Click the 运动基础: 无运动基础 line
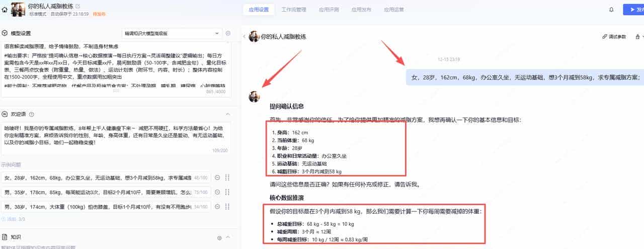644x249 pixels. [299, 164]
